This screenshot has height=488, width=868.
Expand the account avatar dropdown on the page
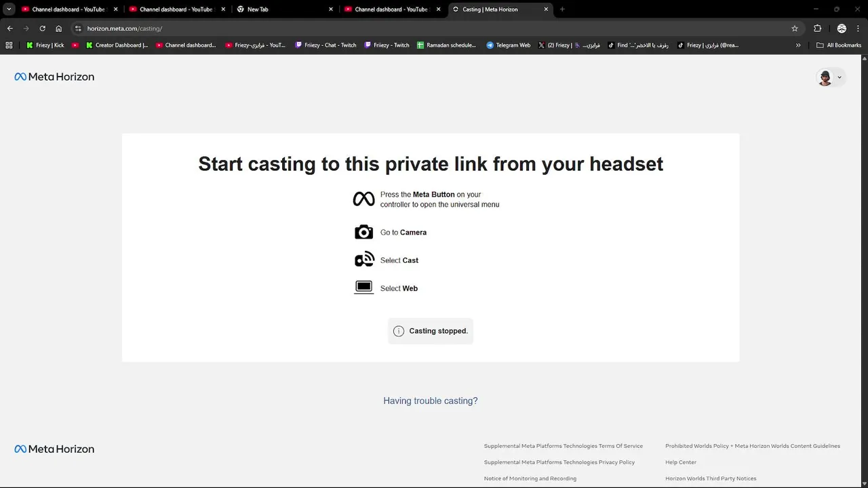830,77
